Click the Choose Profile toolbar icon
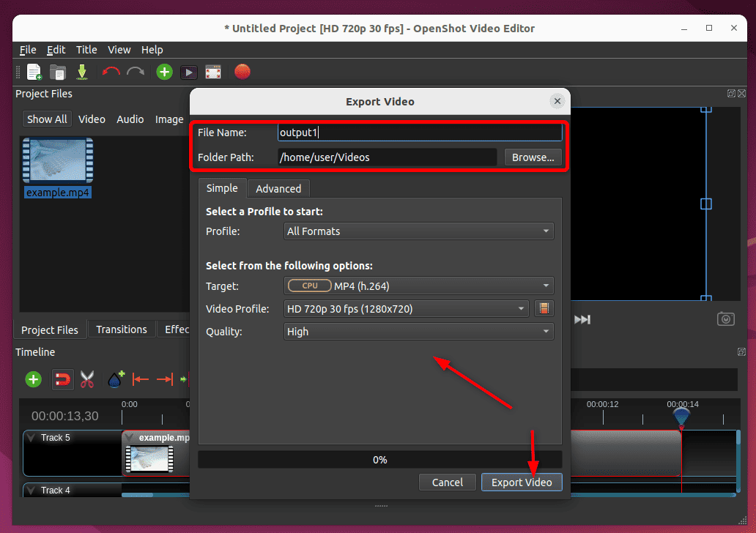The image size is (756, 533). click(x=189, y=72)
